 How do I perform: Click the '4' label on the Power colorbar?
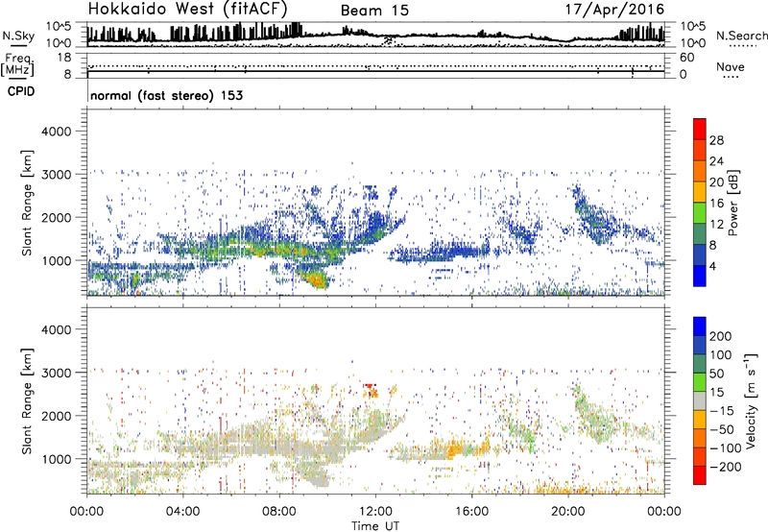click(x=713, y=266)
